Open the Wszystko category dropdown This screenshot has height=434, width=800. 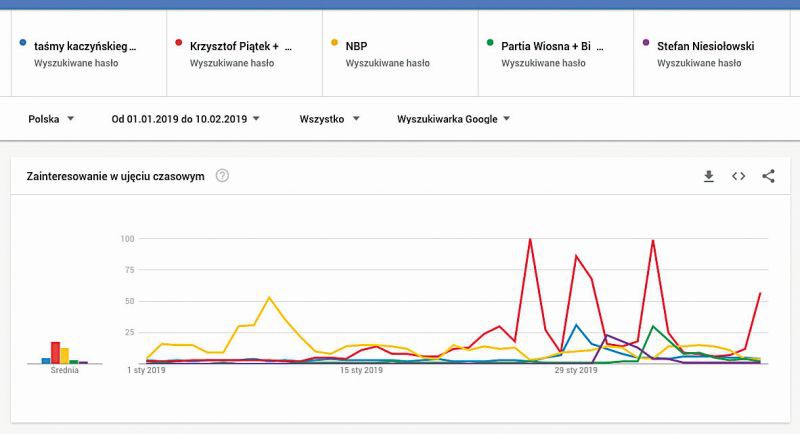coord(328,119)
